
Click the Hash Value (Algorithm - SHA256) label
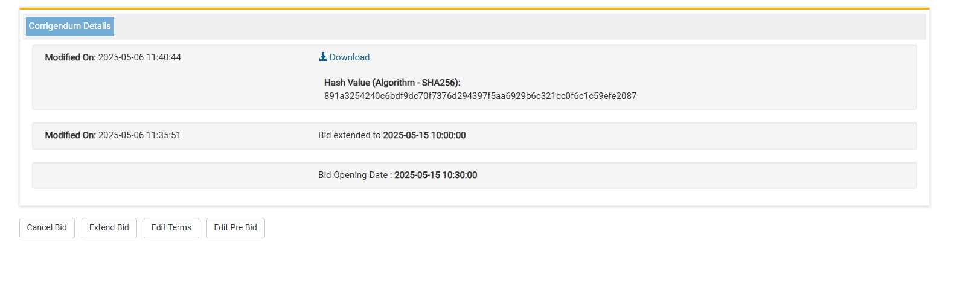coord(392,83)
